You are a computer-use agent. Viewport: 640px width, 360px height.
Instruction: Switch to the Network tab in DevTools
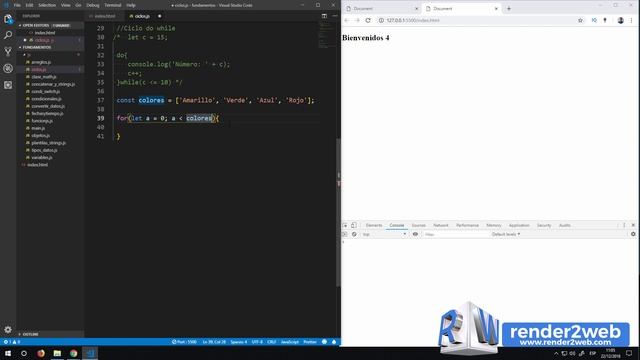tap(441, 225)
